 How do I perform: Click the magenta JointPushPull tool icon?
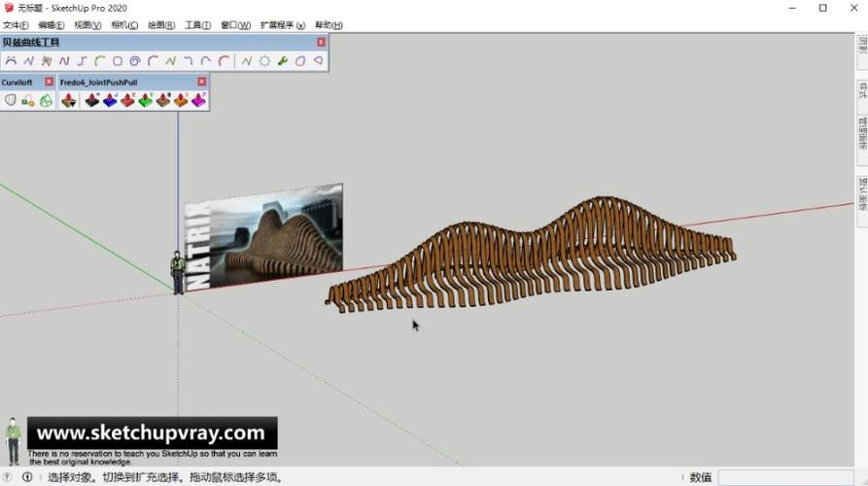tap(198, 100)
